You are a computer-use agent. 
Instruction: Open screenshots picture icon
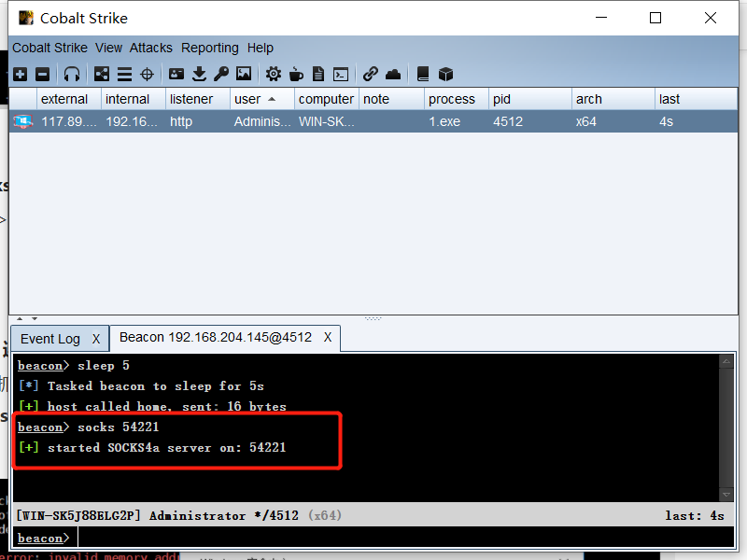(244, 74)
